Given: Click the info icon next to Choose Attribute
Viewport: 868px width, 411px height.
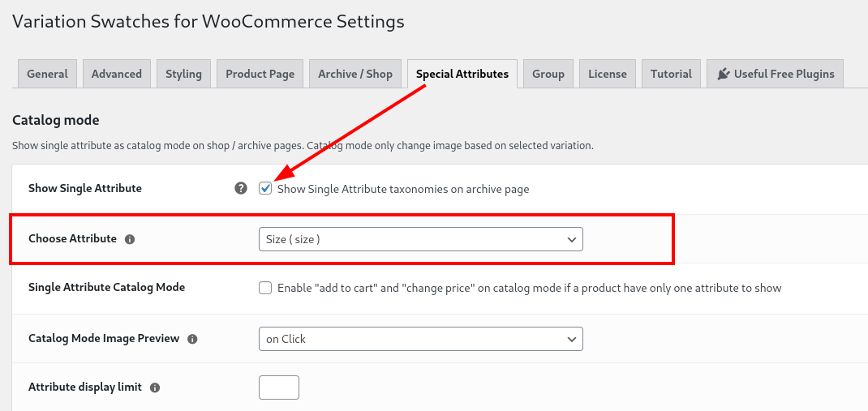Looking at the screenshot, I should tap(130, 239).
